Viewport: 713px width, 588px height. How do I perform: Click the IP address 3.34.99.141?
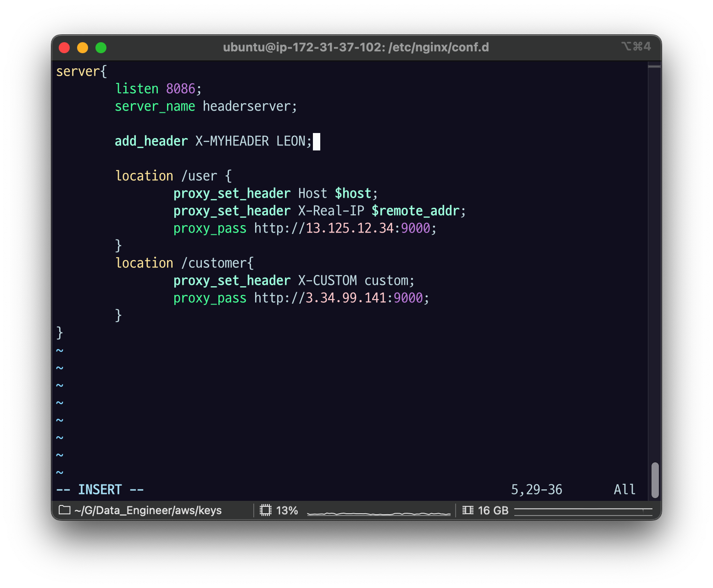point(346,298)
